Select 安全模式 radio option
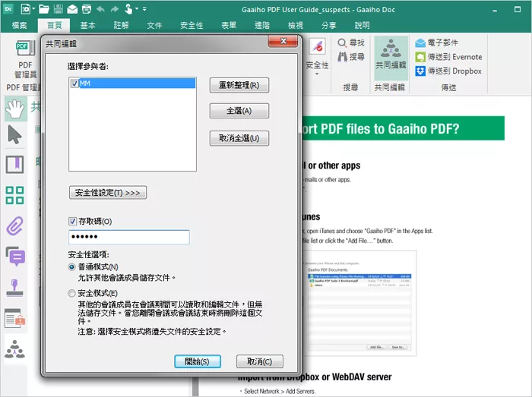Image resolution: width=532 pixels, height=397 pixels. tap(72, 293)
